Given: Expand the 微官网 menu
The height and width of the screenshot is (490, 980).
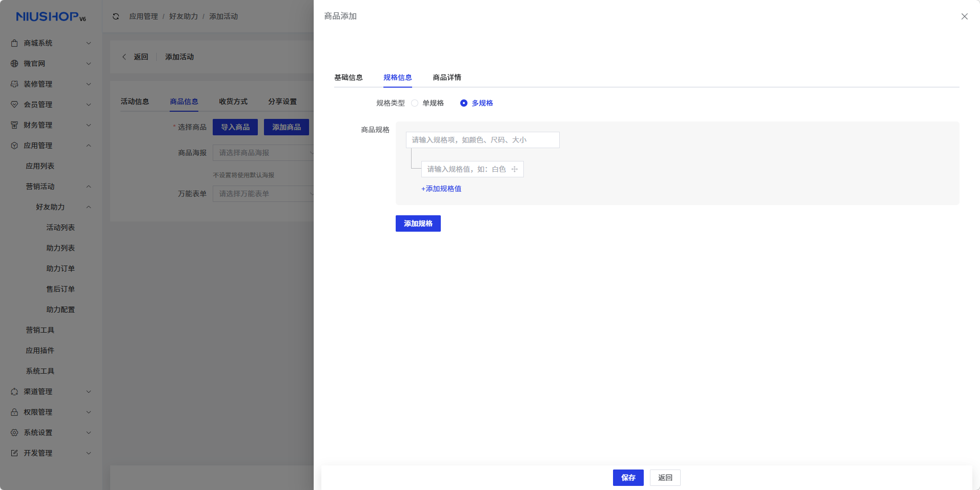Looking at the screenshot, I should pos(89,64).
